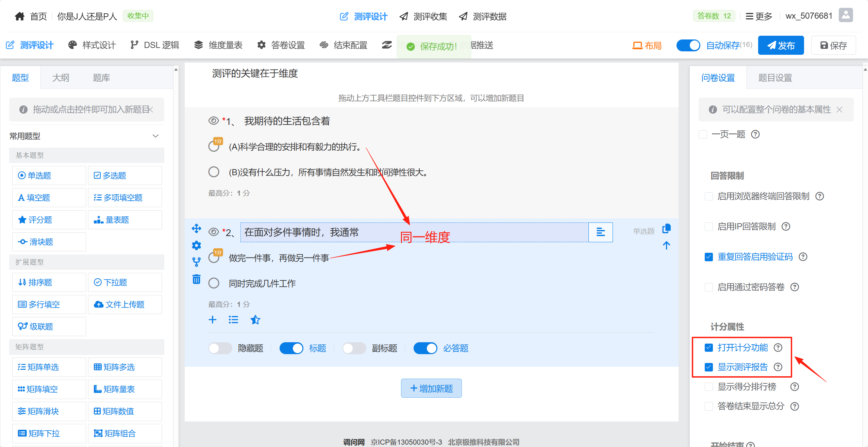The width and height of the screenshot is (868, 447).
Task: Toggle the 自动保存 switch
Action: [x=688, y=45]
